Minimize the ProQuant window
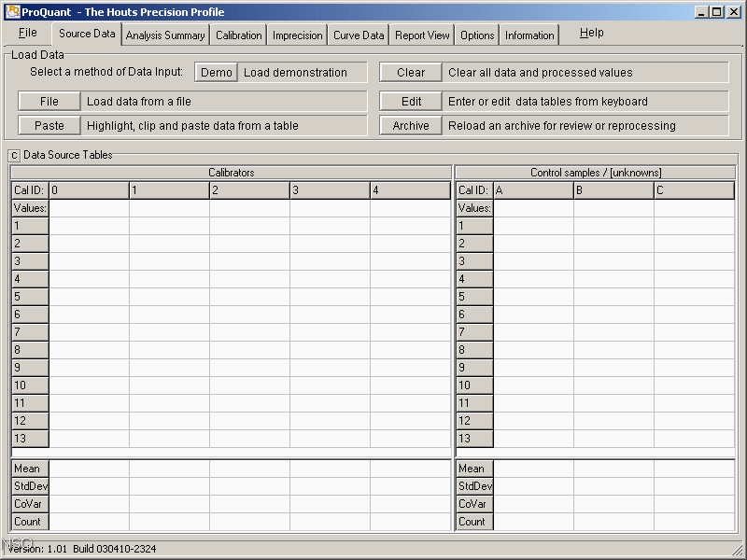 (701, 12)
